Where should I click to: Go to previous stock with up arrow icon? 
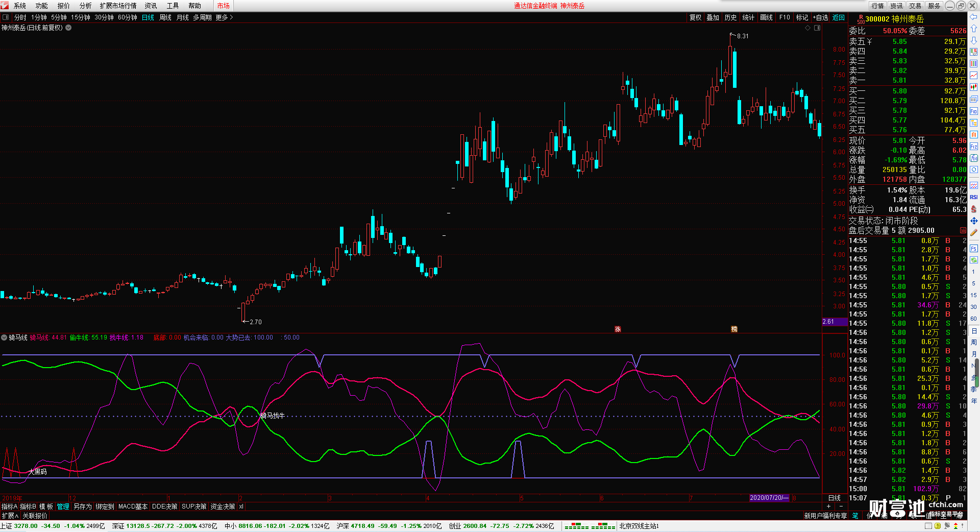tap(974, 29)
